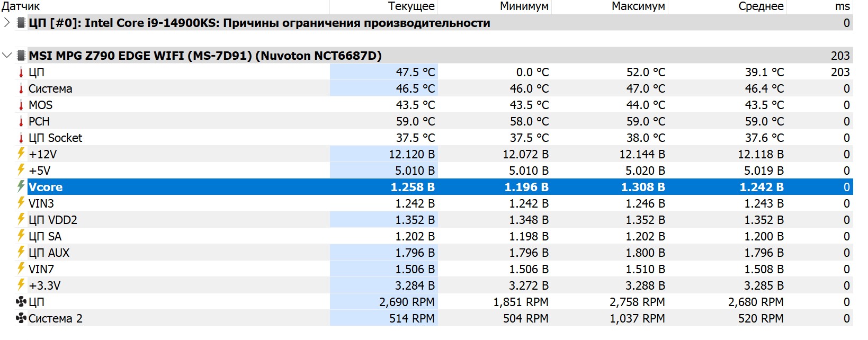Click the thermometer icon beside ЦП Socket
Screen dimensions: 868x340
tap(21, 138)
